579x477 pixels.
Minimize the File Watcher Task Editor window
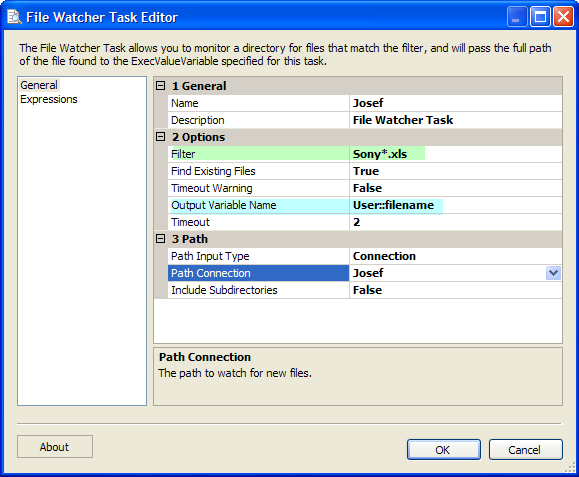[x=517, y=17]
